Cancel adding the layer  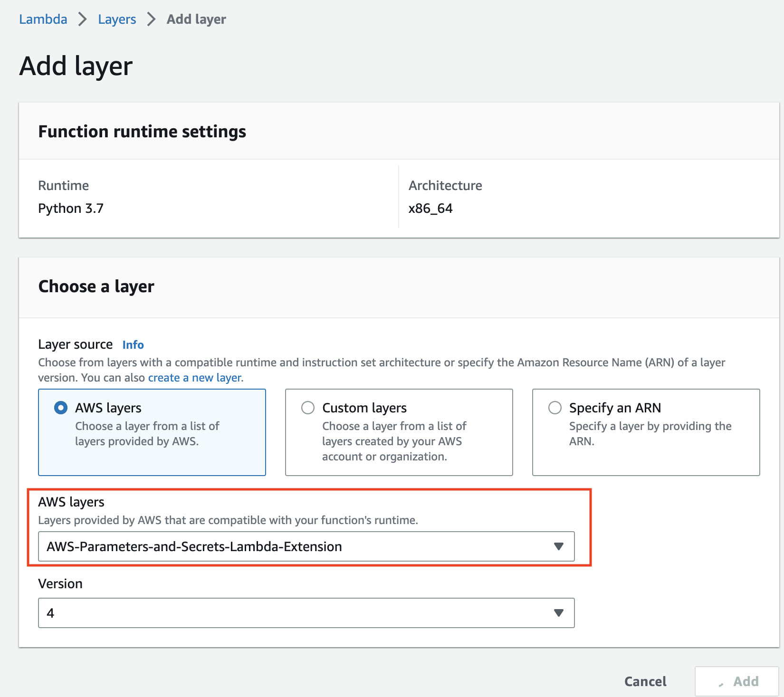[x=645, y=681]
